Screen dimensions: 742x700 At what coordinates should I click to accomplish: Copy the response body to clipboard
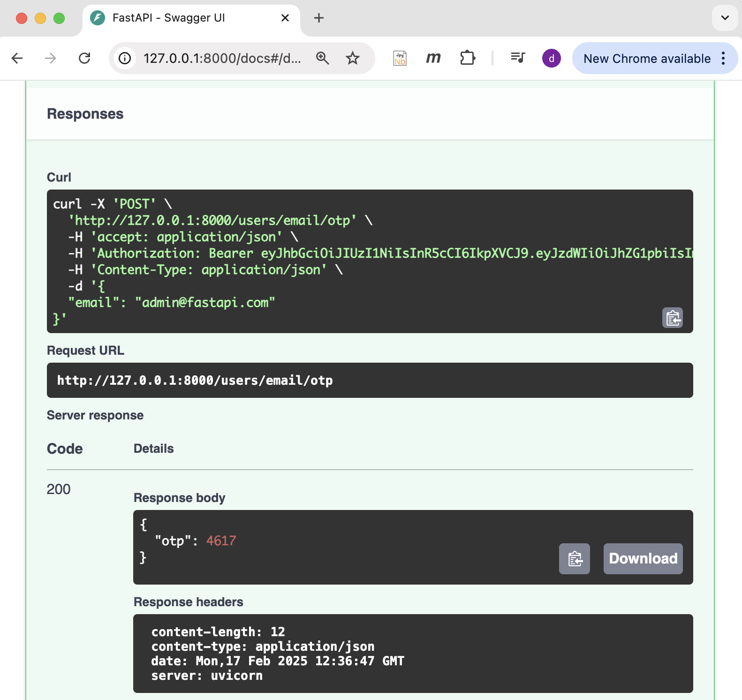tap(575, 559)
